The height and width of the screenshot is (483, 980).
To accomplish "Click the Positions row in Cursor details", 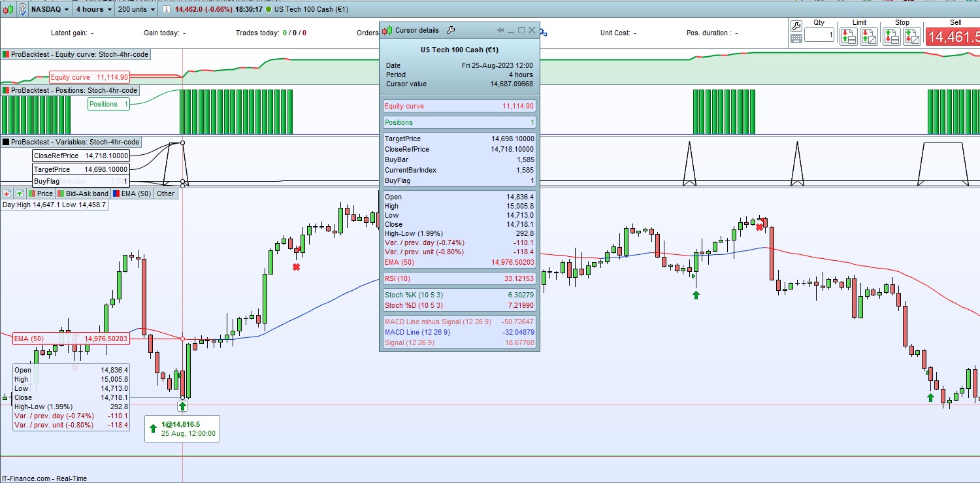I will pos(459,122).
